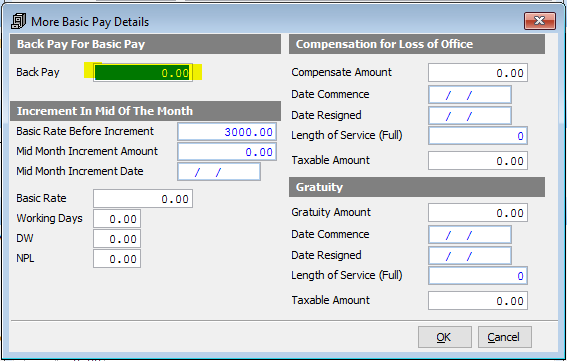Click the Working Days field
The width and height of the screenshot is (567, 361).
coord(117,219)
